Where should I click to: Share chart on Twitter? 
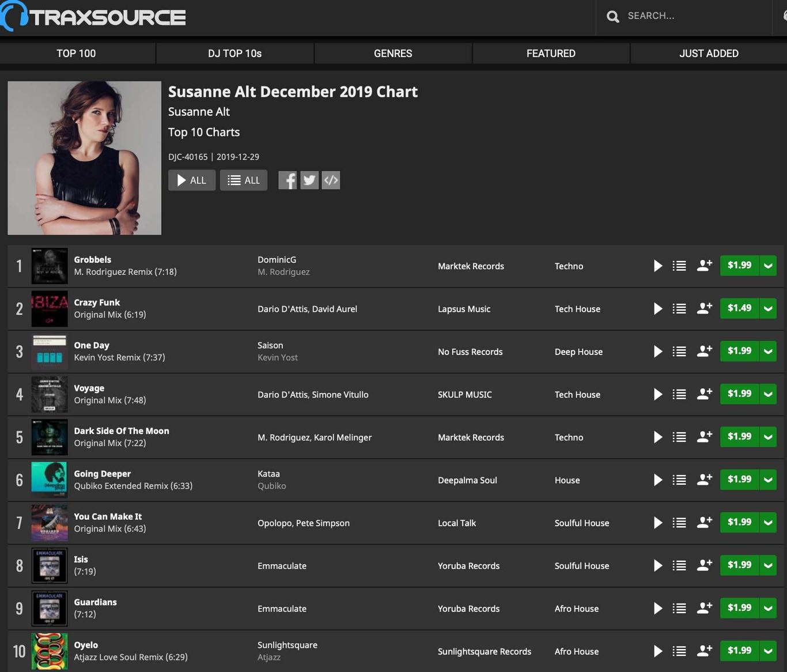(x=309, y=180)
